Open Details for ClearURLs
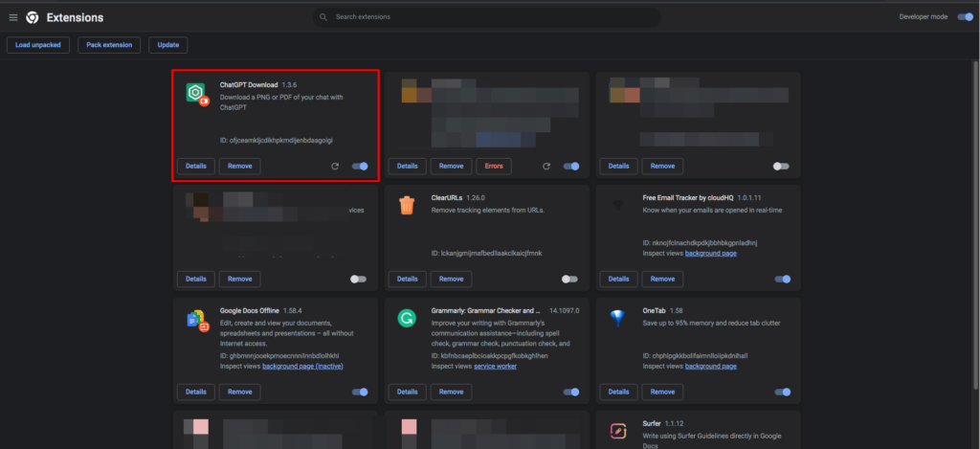Screen dimensions: 980x449 (x=407, y=279)
